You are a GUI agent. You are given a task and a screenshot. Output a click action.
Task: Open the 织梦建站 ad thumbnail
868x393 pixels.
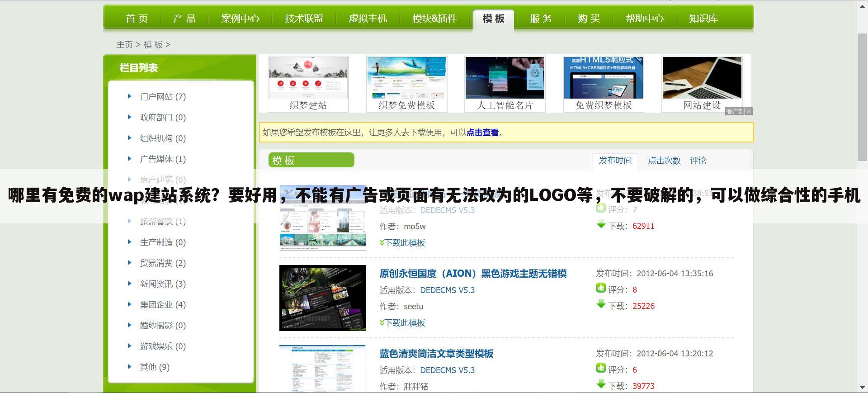308,84
